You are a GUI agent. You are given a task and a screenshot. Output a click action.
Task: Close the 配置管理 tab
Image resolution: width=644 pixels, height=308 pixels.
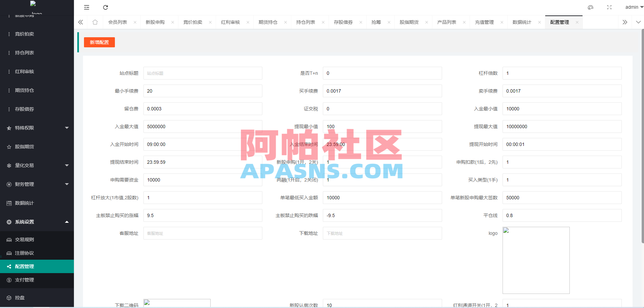pyautogui.click(x=577, y=22)
